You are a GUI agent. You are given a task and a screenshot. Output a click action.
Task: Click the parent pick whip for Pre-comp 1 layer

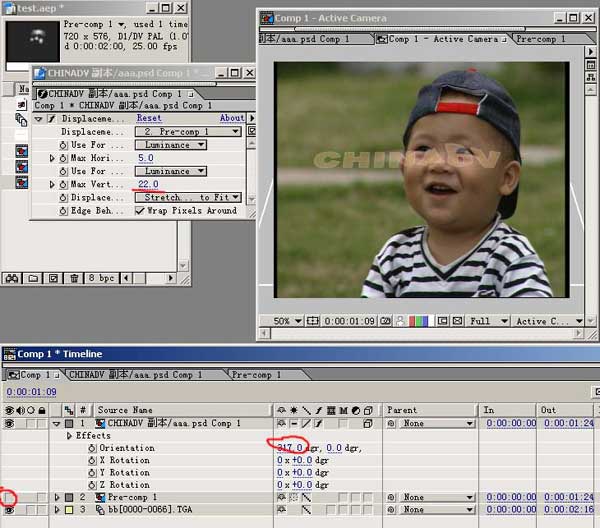391,497
